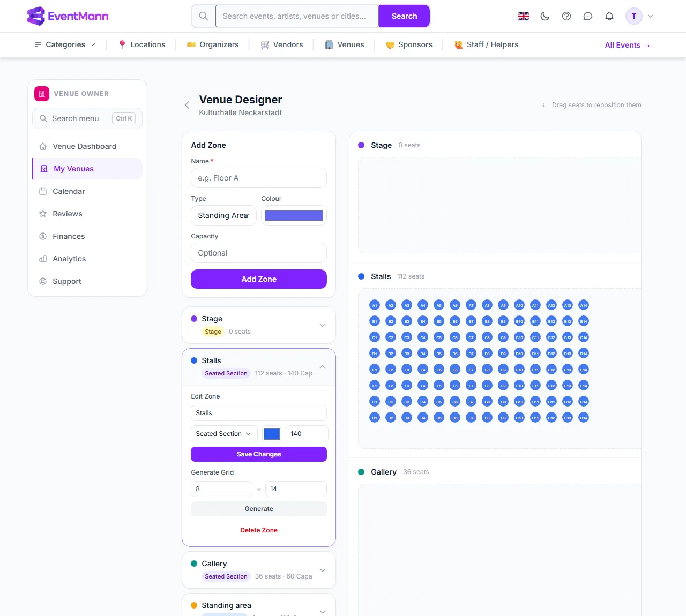Click Save Changes button
The width and height of the screenshot is (686, 616).
tap(259, 454)
